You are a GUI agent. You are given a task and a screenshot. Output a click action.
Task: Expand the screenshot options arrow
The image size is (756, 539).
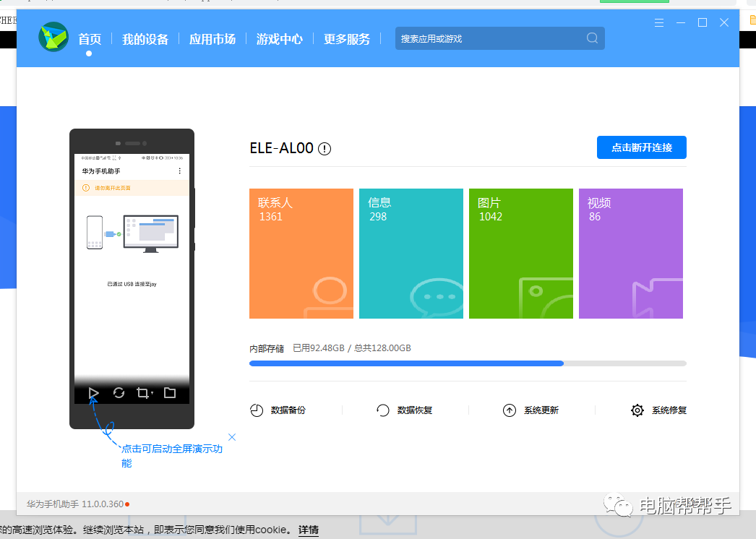point(152,394)
